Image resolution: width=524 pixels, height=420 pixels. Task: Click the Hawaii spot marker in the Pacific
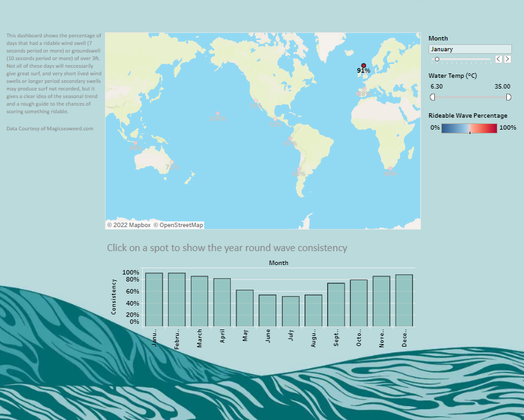click(x=217, y=114)
